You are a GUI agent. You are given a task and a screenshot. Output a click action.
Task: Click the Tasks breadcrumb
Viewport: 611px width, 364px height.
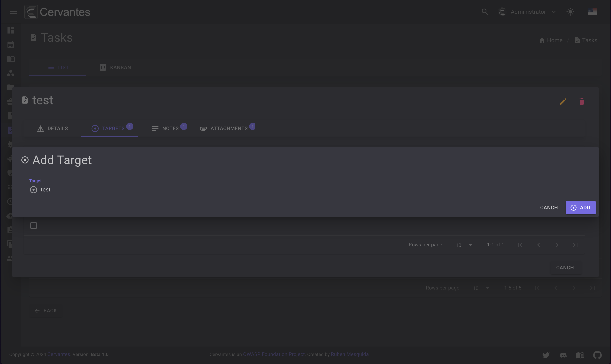coord(586,40)
